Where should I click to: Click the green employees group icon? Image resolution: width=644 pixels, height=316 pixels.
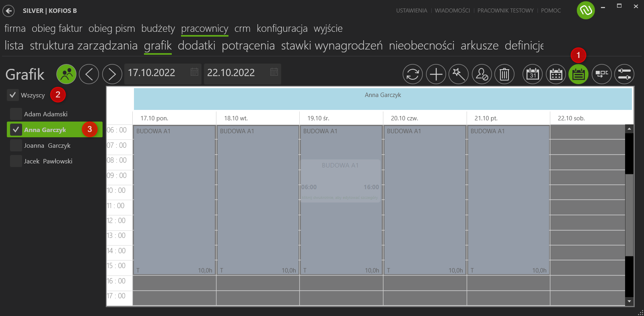(66, 74)
